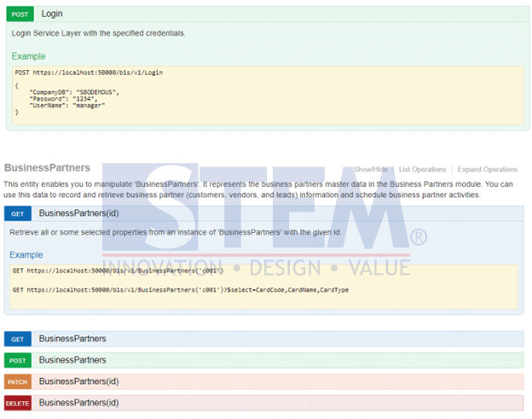Screen dimensions: 532x419
Task: Select the POST Login URL line in the example
Action: pos(89,73)
